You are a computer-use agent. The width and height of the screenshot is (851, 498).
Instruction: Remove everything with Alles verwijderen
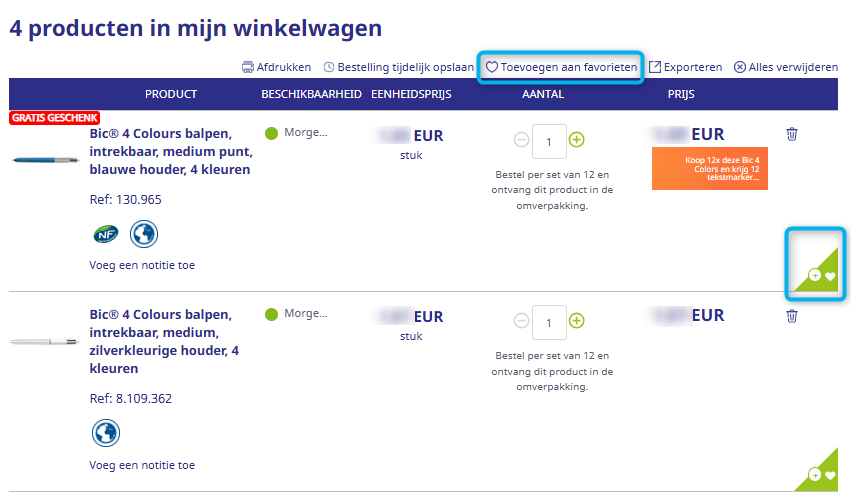(785, 67)
